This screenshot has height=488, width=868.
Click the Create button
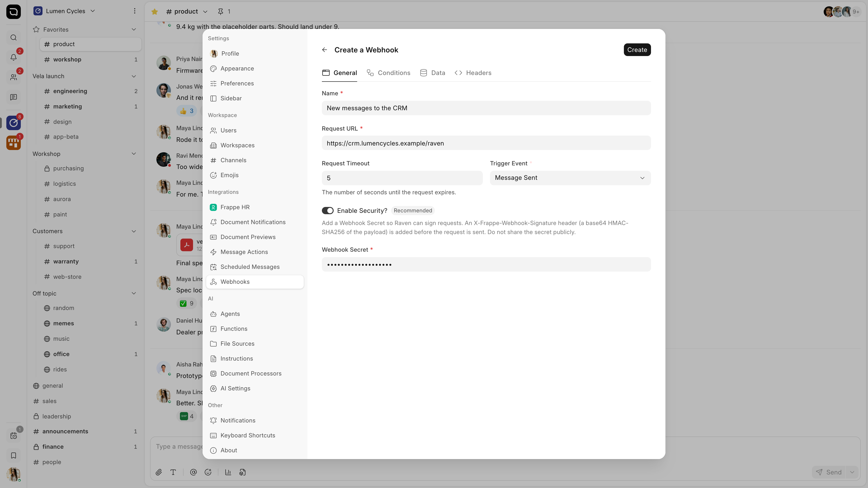pyautogui.click(x=637, y=50)
